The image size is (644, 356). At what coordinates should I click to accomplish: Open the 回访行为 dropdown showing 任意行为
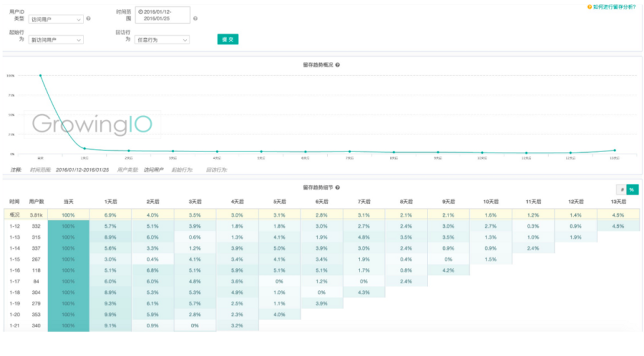click(162, 40)
